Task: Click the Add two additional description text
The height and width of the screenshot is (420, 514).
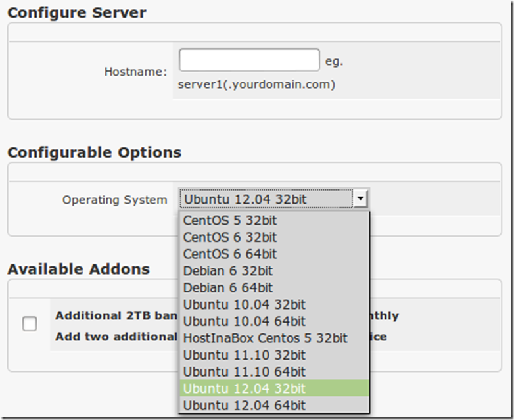Action: [116, 337]
